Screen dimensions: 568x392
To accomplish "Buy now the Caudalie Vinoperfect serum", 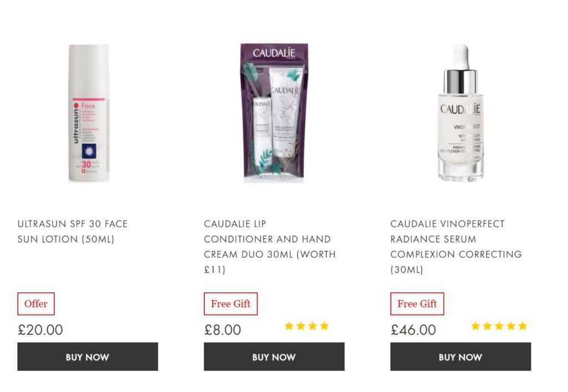I will click(461, 357).
